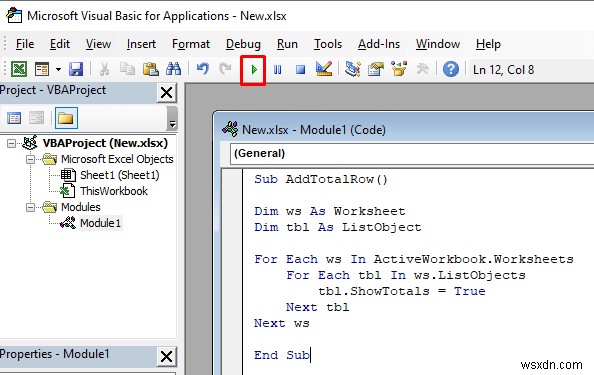The width and height of the screenshot is (594, 375).
Task: Click the Break pause icon
Action: (x=277, y=70)
